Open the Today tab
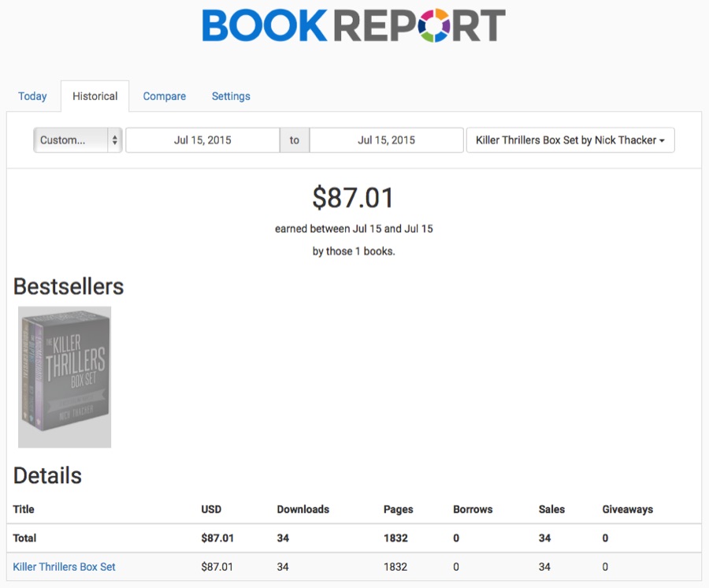 [32, 96]
